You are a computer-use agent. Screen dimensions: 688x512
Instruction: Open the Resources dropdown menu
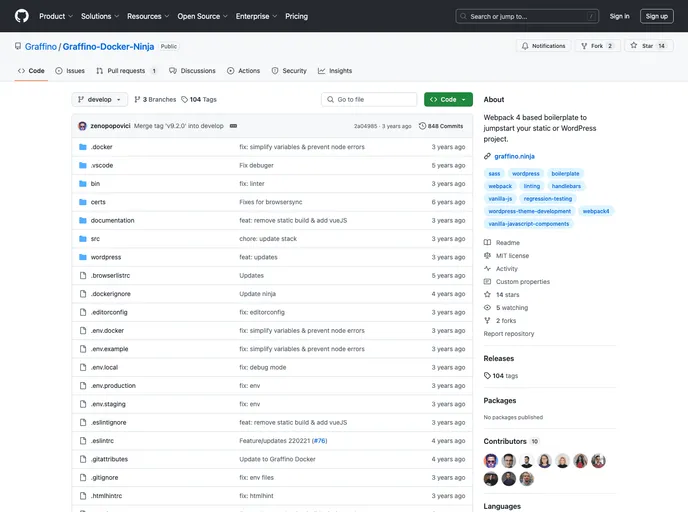[148, 16]
